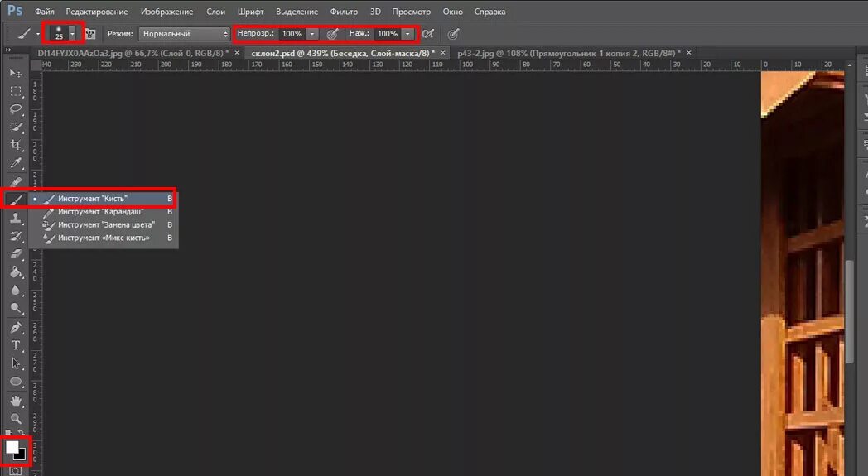Open the Окно menu

[x=452, y=12]
